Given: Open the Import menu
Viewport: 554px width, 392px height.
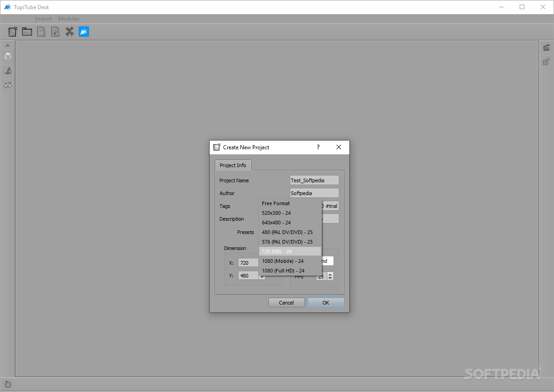Looking at the screenshot, I should pyautogui.click(x=43, y=19).
